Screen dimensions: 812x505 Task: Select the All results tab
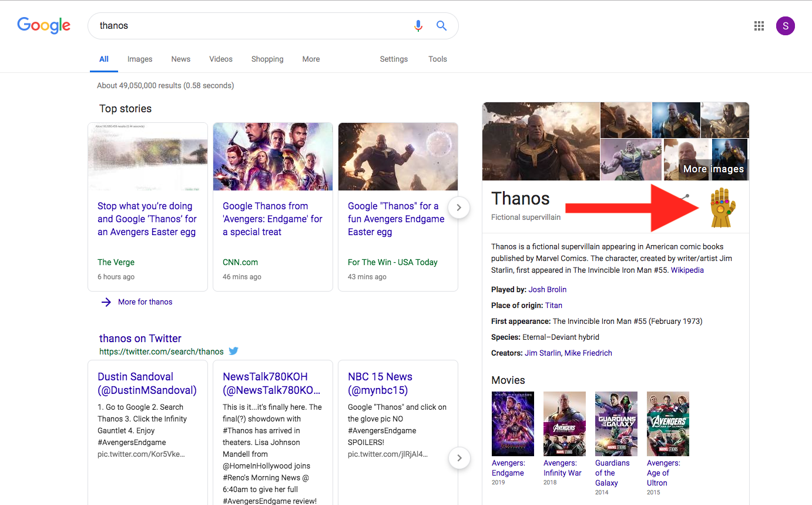coord(104,59)
